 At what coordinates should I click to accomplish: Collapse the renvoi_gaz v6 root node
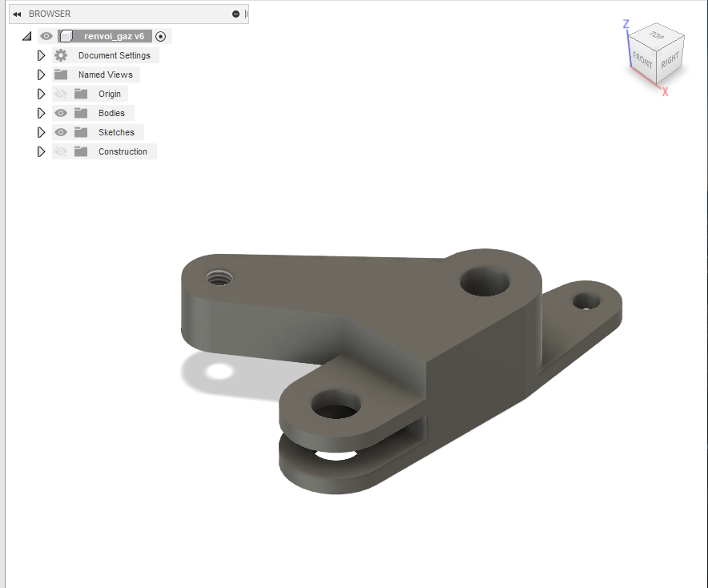pos(27,36)
